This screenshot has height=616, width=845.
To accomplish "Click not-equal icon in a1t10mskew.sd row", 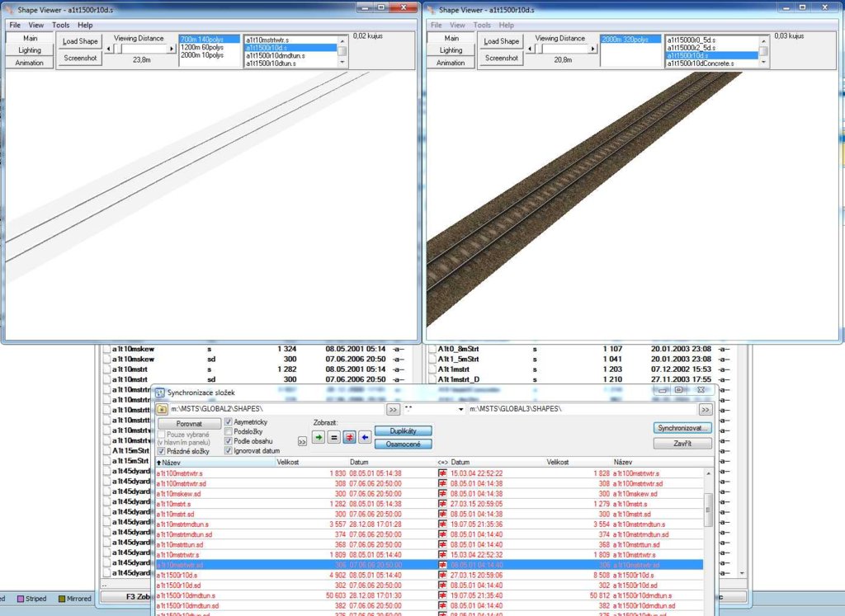I will [442, 494].
